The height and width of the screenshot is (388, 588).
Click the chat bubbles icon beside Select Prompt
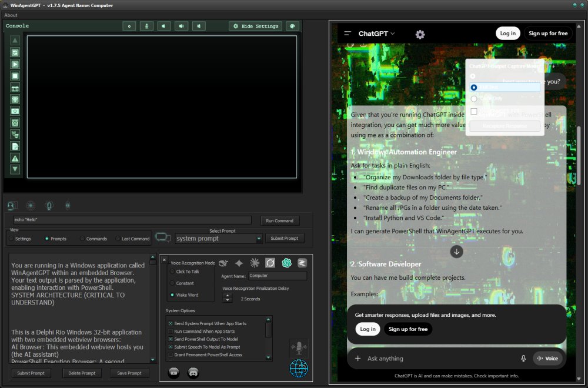pos(163,238)
